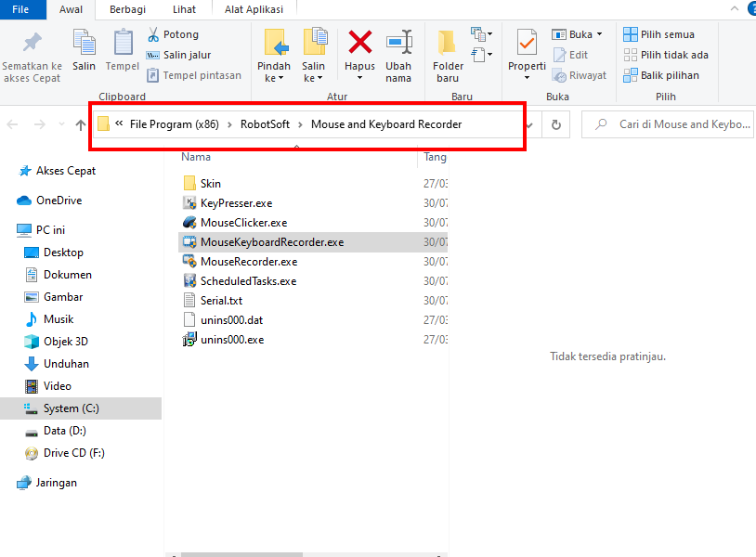Click the up one level arrow
Viewport: 756px width, 557px height.
pos(81,124)
